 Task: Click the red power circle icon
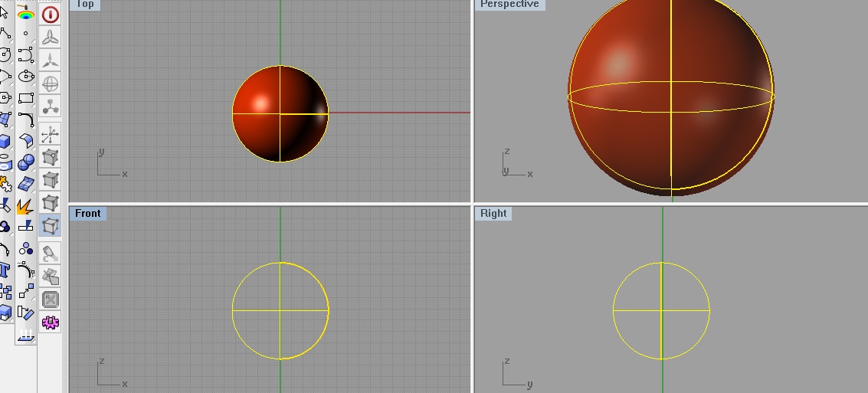[51, 15]
